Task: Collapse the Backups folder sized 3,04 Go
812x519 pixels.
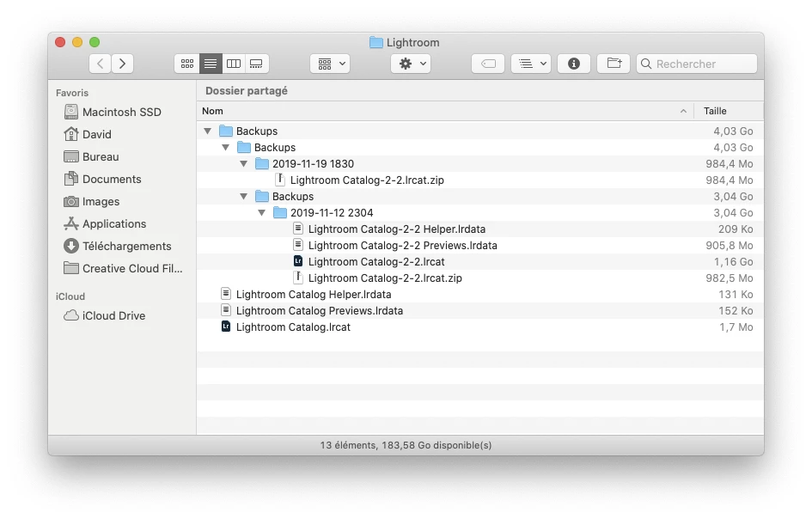Action: tap(244, 196)
